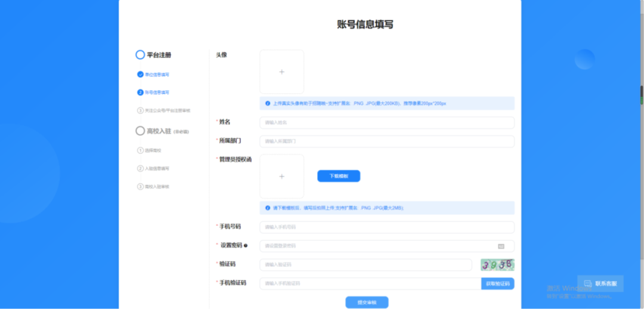Select the 账号信息填写 step
Screen dimensions: 644x309
140,92
